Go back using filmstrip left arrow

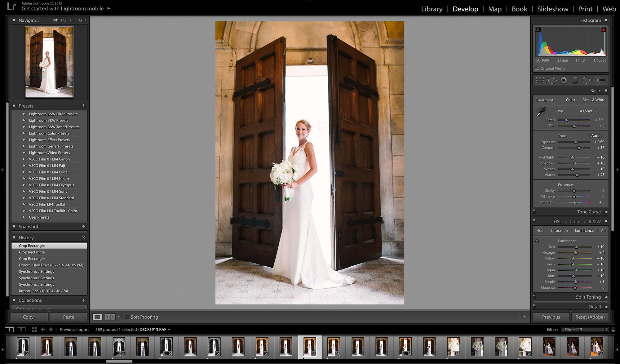pyautogui.click(x=43, y=330)
